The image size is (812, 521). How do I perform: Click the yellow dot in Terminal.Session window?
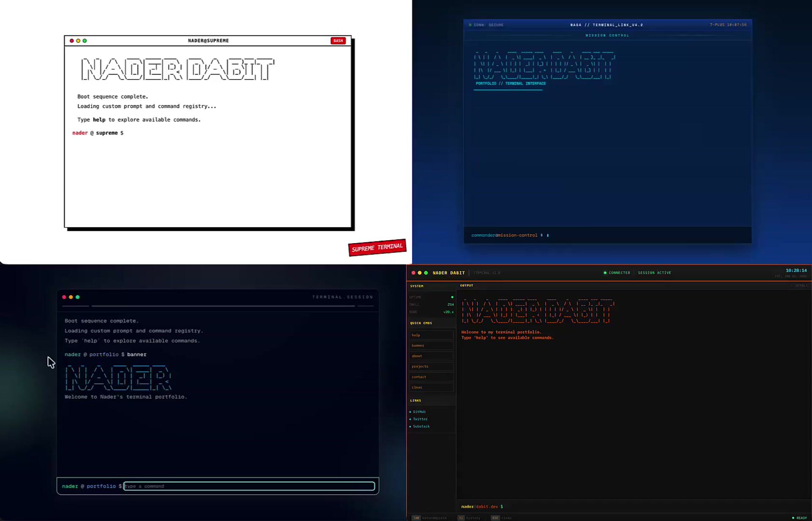[71, 297]
